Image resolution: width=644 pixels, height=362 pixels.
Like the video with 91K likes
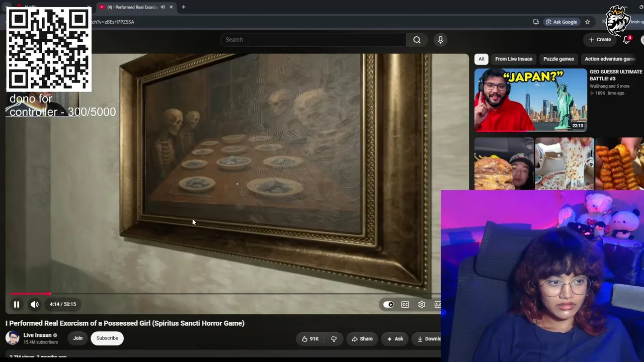coord(310,339)
